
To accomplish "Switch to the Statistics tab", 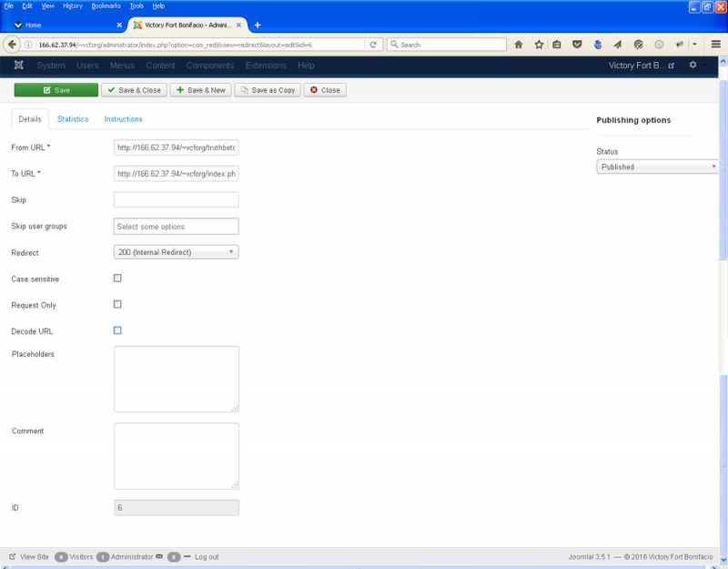I will (73, 119).
